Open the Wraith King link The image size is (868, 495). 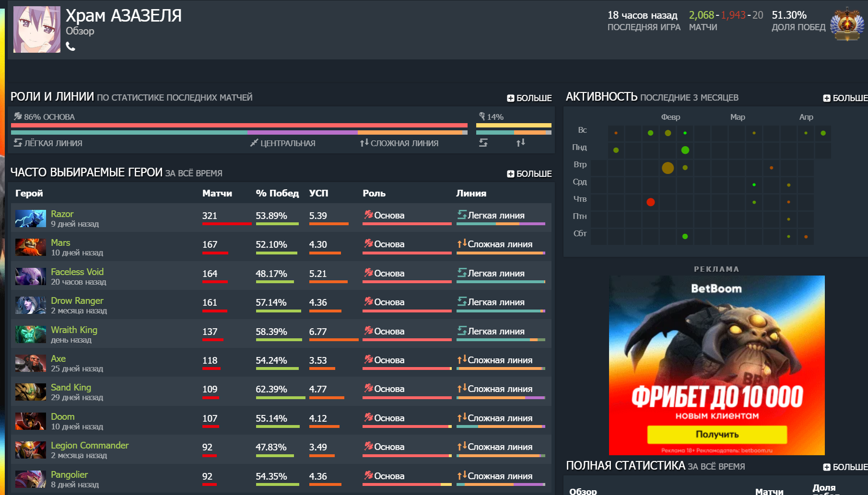[x=74, y=330]
